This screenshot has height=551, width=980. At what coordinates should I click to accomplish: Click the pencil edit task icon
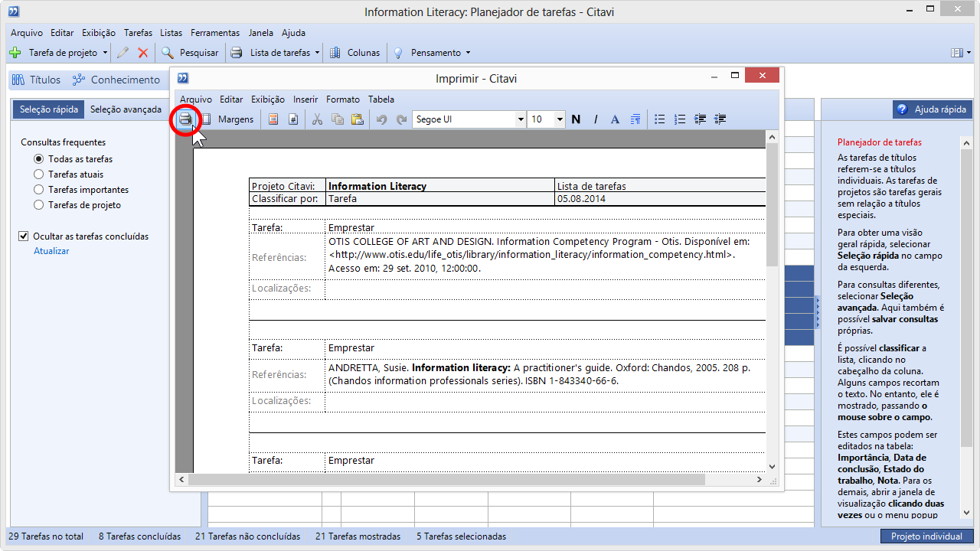click(122, 53)
